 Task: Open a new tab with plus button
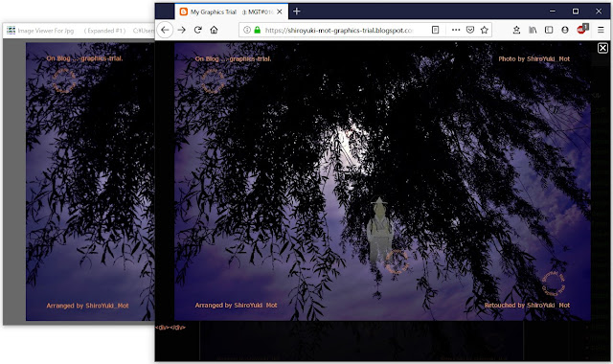pos(297,11)
